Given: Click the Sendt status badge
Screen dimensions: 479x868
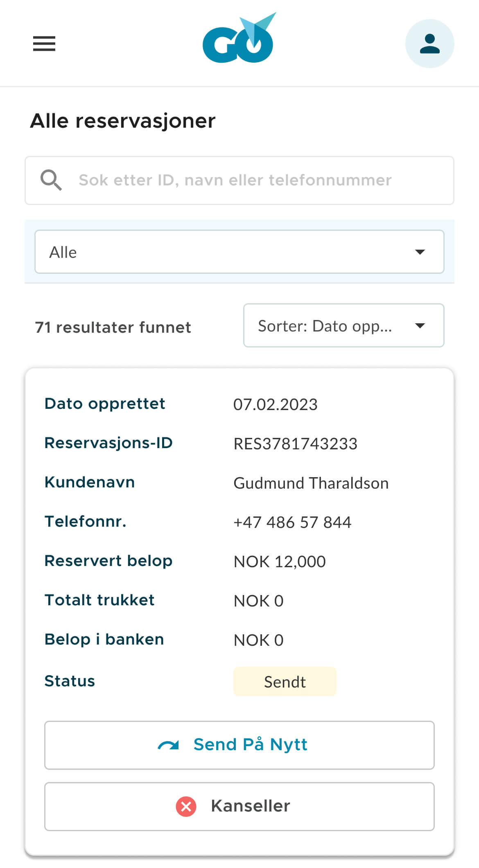Looking at the screenshot, I should coord(285,681).
